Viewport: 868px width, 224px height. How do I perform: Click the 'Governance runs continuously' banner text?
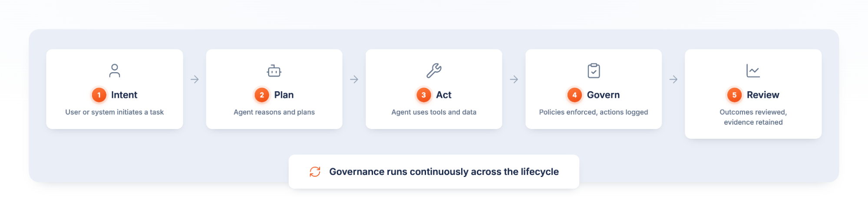[444, 172]
